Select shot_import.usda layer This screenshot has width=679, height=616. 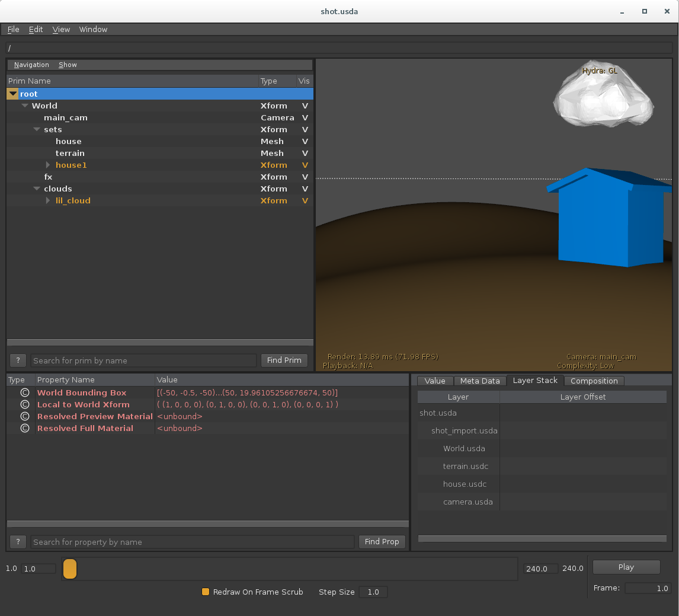tap(464, 430)
